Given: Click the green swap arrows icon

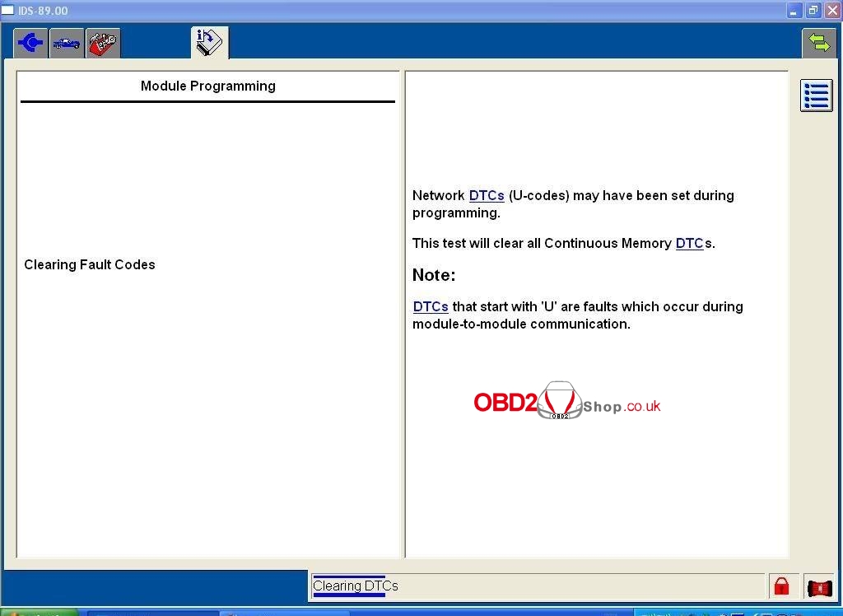Looking at the screenshot, I should coord(818,43).
